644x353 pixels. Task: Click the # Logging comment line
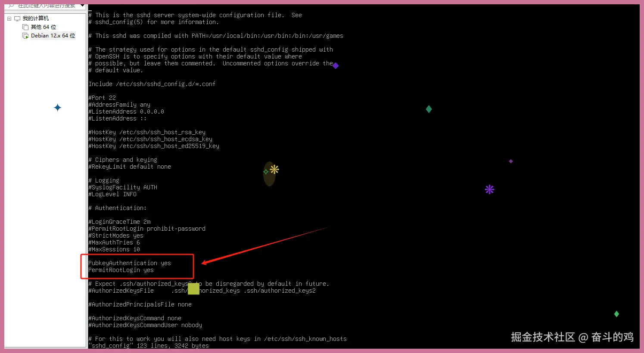coord(104,180)
